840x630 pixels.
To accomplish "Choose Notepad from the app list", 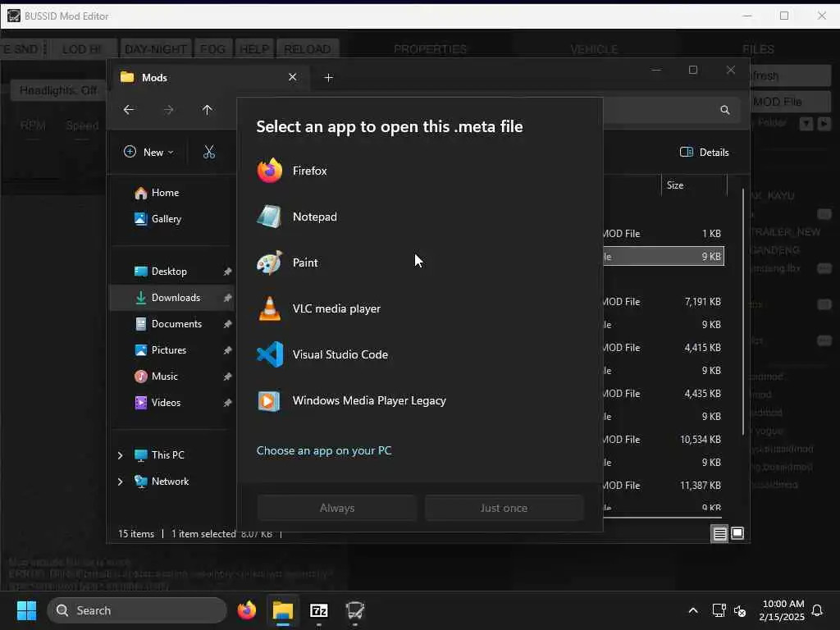I will point(419,217).
